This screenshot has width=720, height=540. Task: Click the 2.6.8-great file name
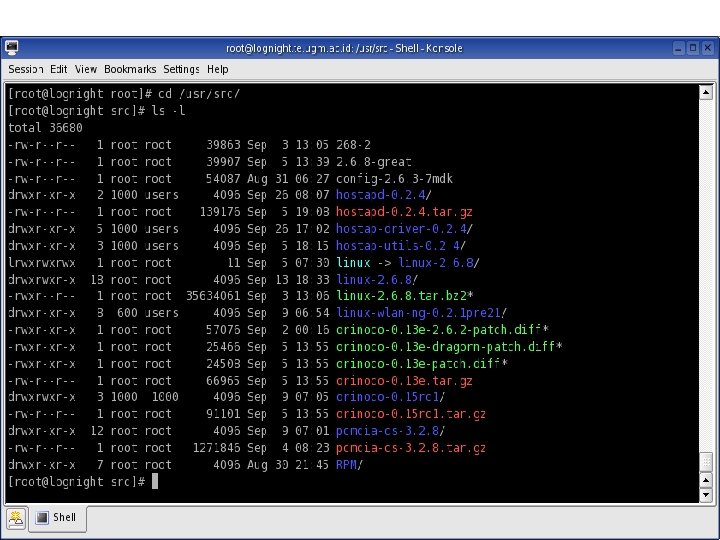pyautogui.click(x=374, y=162)
